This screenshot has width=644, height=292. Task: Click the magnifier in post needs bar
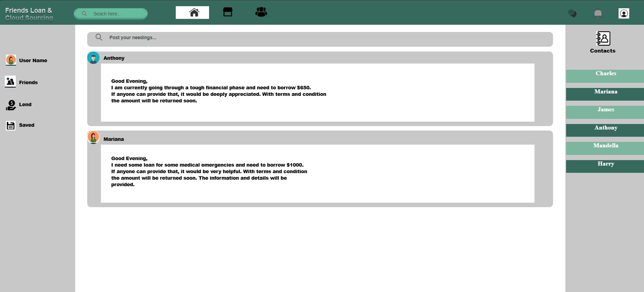[x=99, y=37]
